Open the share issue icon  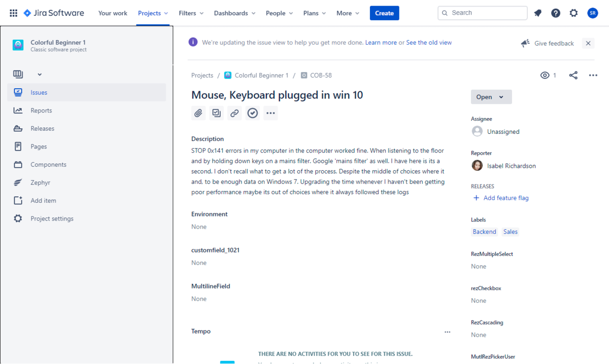[573, 76]
